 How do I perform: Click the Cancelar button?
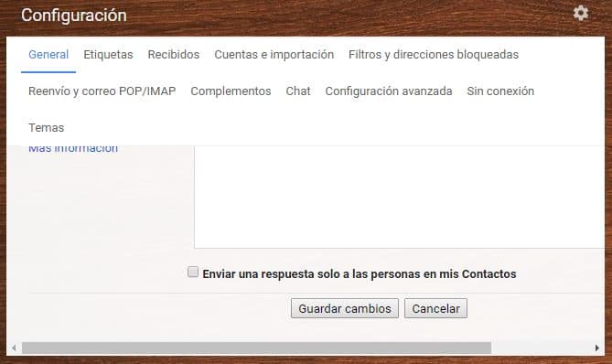(435, 308)
